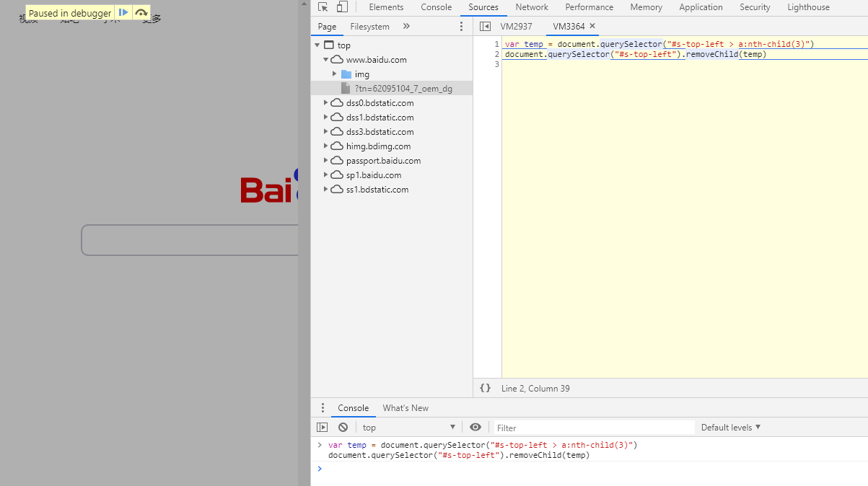
Task: Step over next function call icon
Action: coord(141,13)
